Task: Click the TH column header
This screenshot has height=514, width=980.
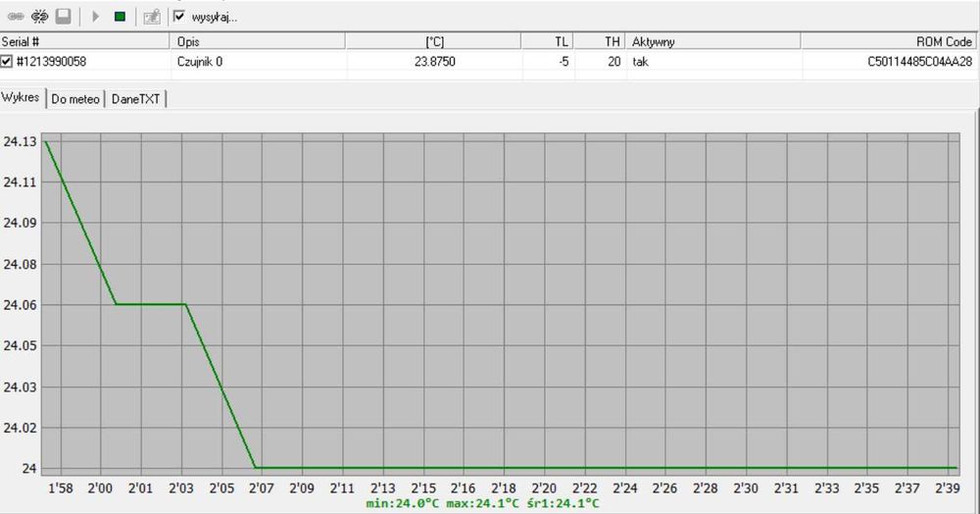Action: (599, 41)
